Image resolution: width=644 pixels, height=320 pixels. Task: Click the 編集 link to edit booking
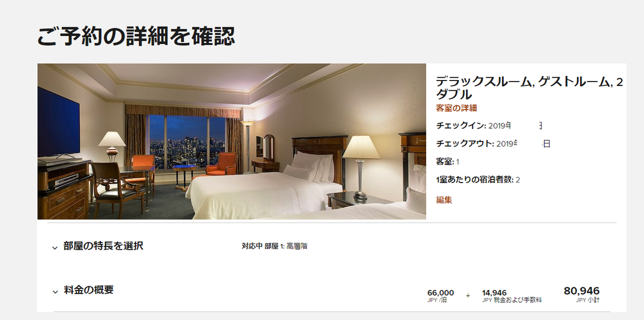tap(444, 200)
